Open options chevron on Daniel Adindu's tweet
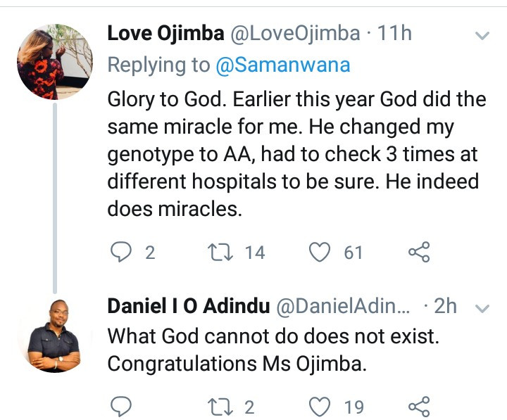The width and height of the screenshot is (507, 420). point(482,307)
